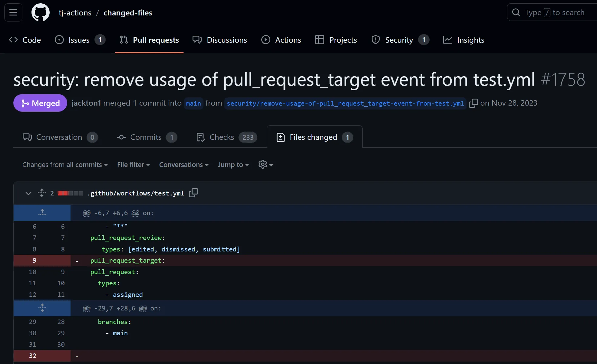Copy test.yml file path icon
Screen dimensions: 597x364
(x=193, y=193)
